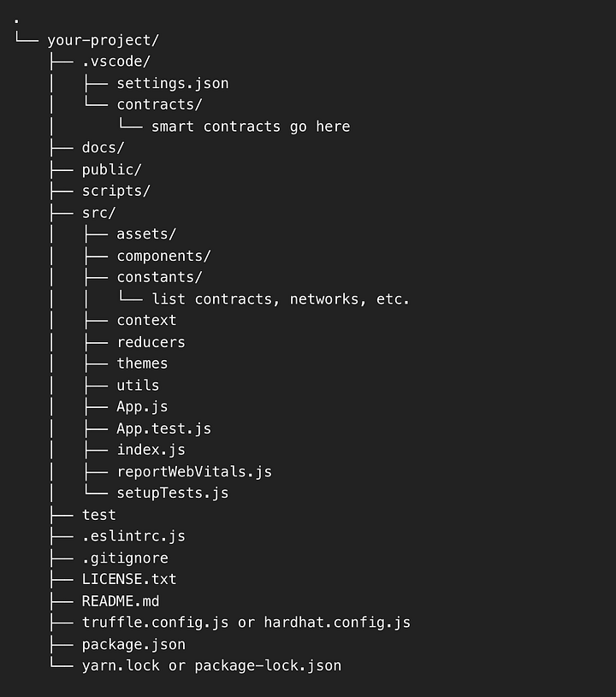Select the reportWebVitals.js file

[x=194, y=471]
